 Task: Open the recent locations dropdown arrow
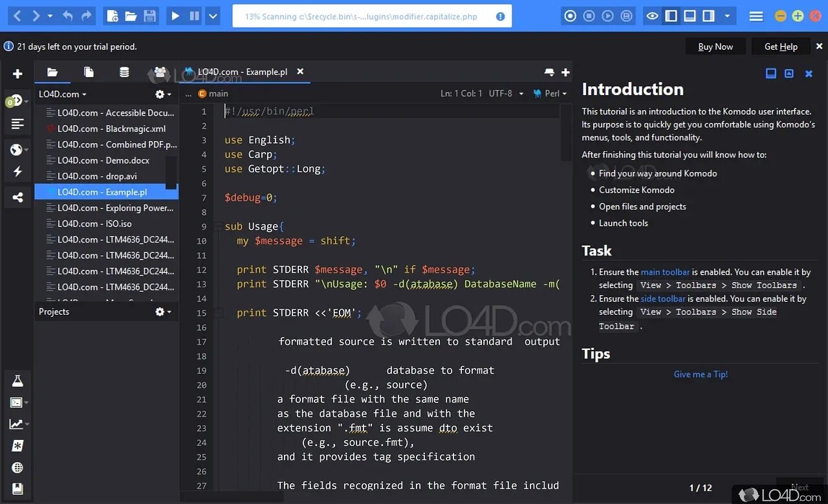coord(50,16)
